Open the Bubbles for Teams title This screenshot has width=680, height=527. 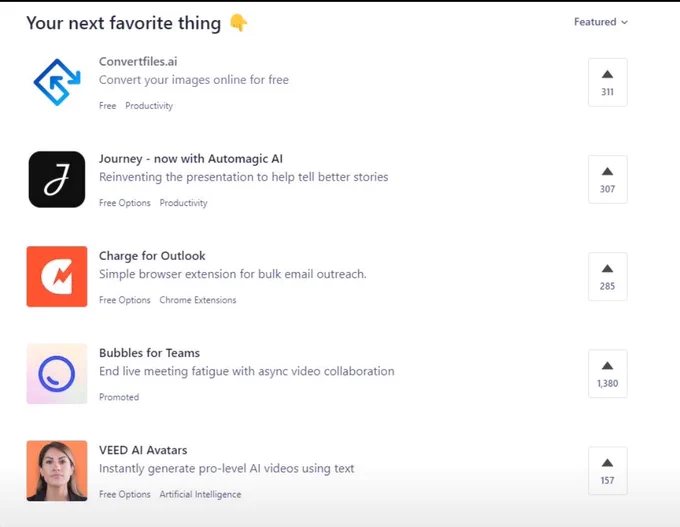tap(149, 353)
